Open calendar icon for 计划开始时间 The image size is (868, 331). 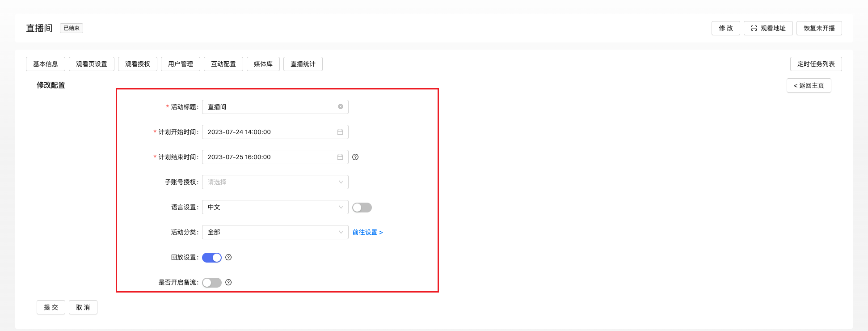tap(340, 132)
